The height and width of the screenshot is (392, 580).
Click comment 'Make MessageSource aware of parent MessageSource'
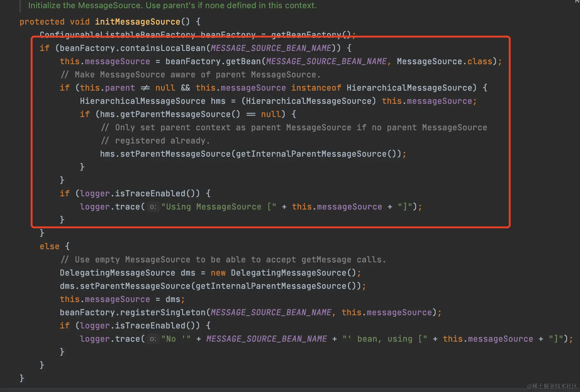pos(190,75)
